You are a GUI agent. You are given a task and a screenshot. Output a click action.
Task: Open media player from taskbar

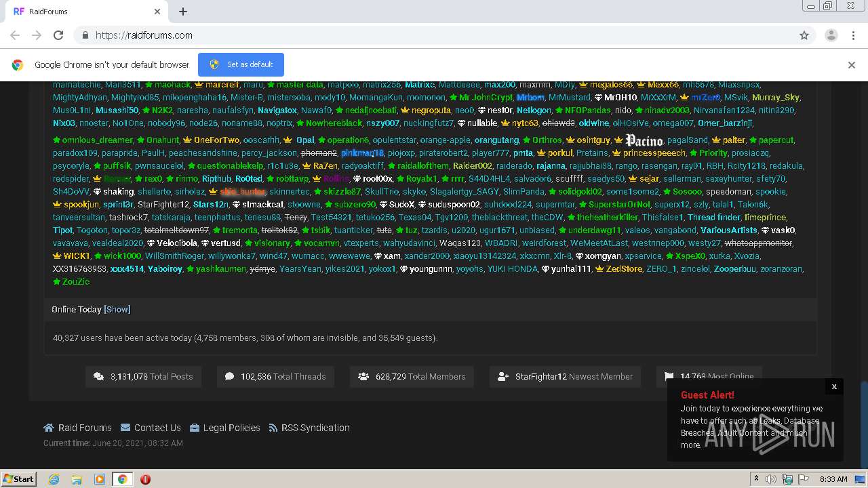coord(100,479)
